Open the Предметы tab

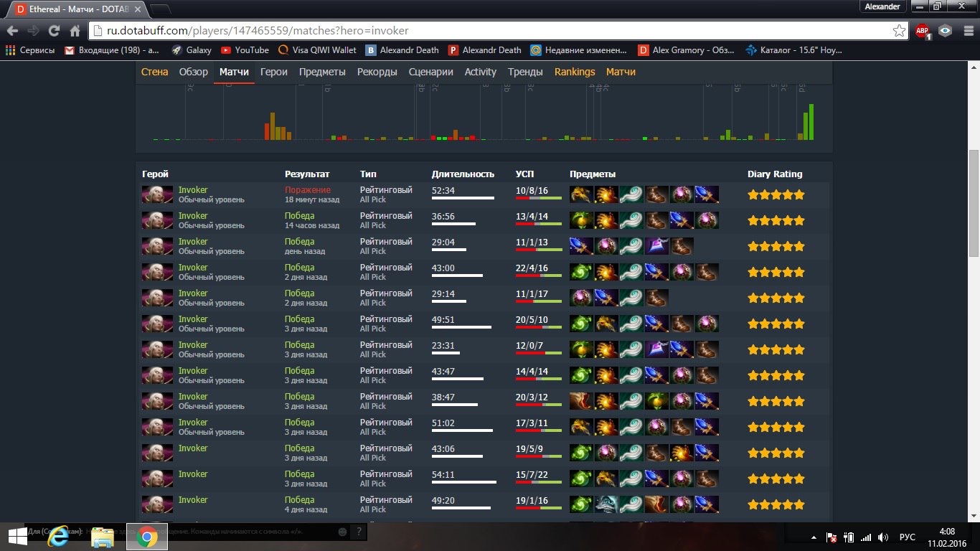pos(322,72)
